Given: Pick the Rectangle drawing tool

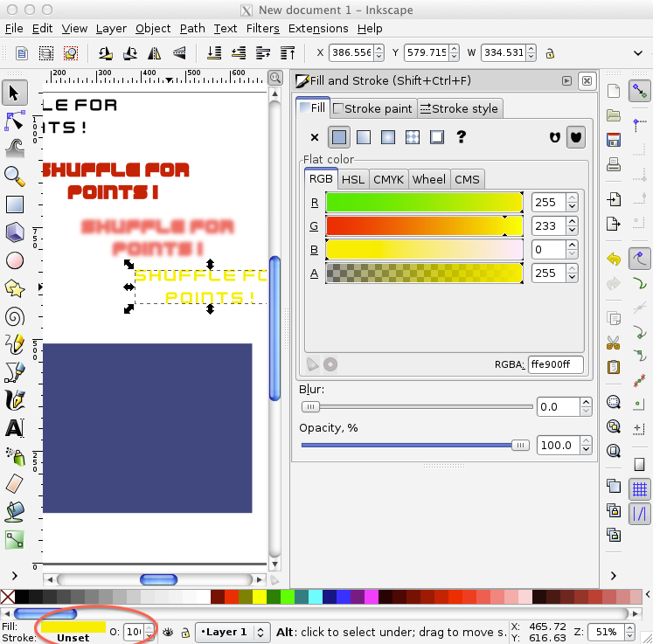Looking at the screenshot, I should tap(15, 204).
